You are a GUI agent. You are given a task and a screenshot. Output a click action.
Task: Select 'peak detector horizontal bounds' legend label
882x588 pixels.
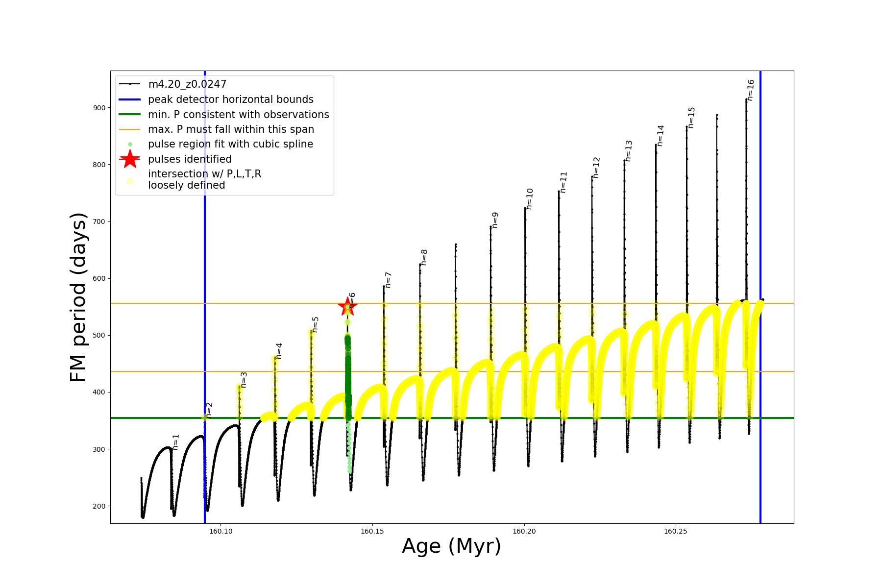point(230,99)
